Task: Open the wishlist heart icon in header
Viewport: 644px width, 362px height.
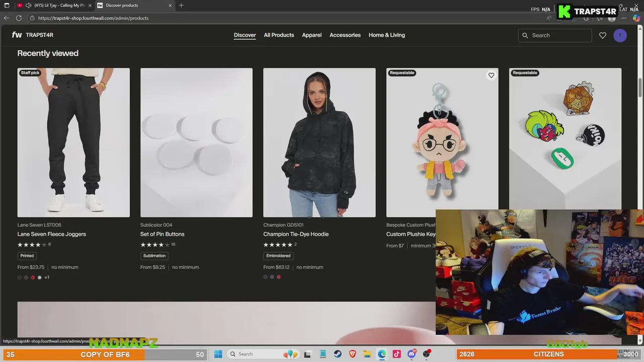Action: [603, 35]
